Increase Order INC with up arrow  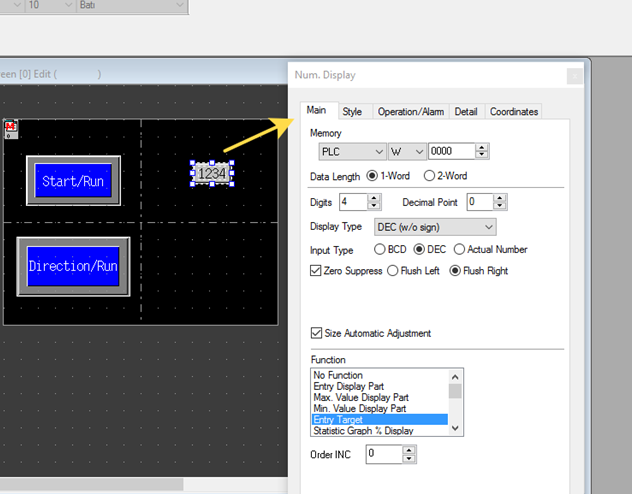click(408, 450)
